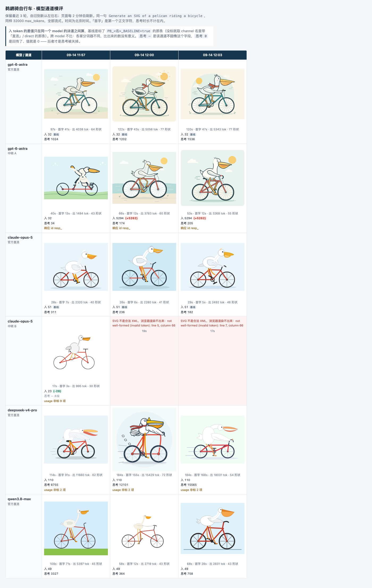Screen dimensions: 372x588
Task: Click the 模型 / 通道 header cell
Action: (24, 55)
